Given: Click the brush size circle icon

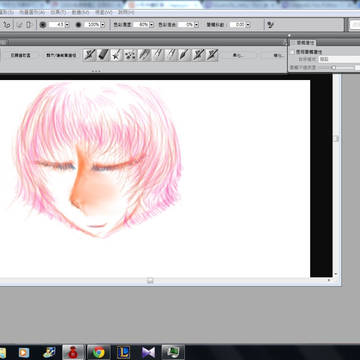Looking at the screenshot, I should (43, 25).
